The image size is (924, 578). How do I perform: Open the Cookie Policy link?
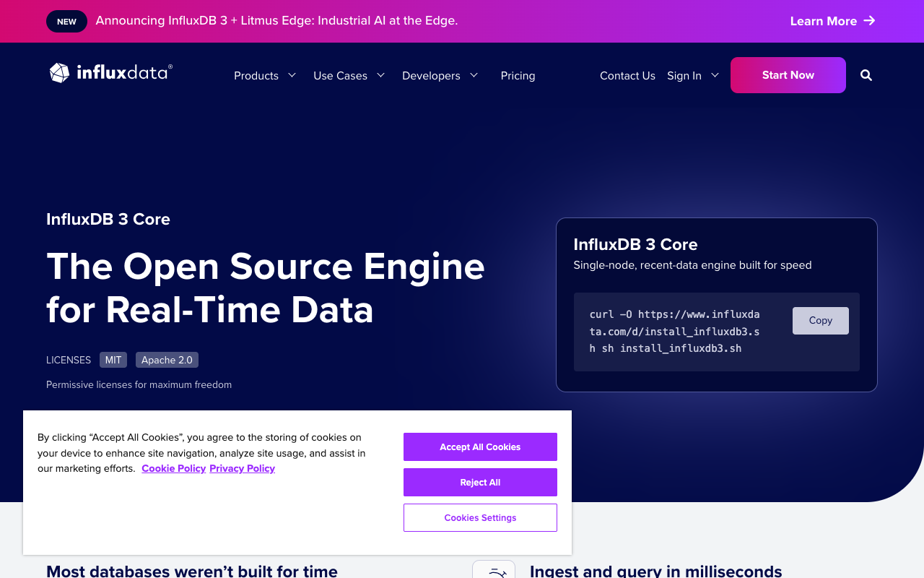(174, 468)
